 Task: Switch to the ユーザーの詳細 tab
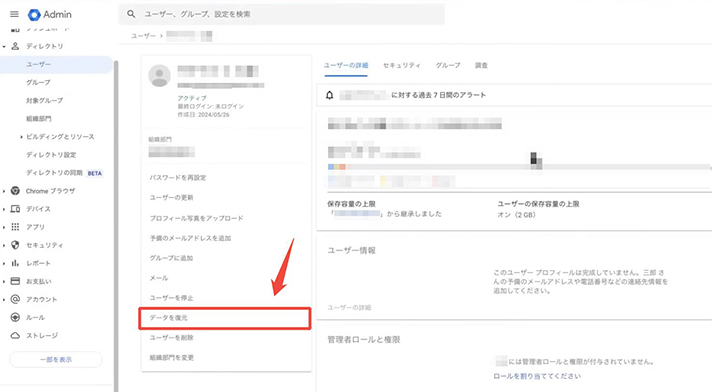point(346,65)
